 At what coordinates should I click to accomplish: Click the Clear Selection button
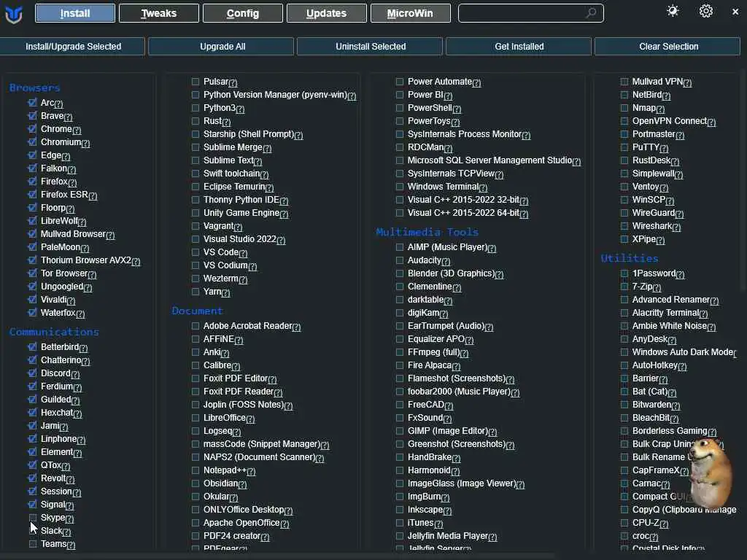[x=667, y=46]
